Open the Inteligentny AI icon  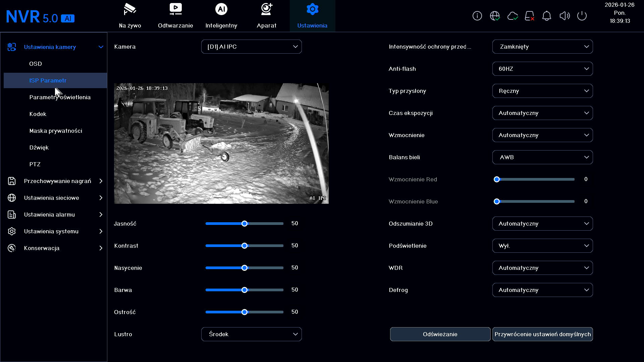[221, 9]
